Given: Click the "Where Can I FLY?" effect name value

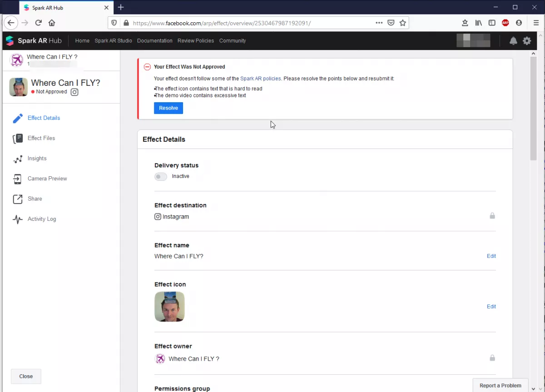Looking at the screenshot, I should pyautogui.click(x=179, y=256).
